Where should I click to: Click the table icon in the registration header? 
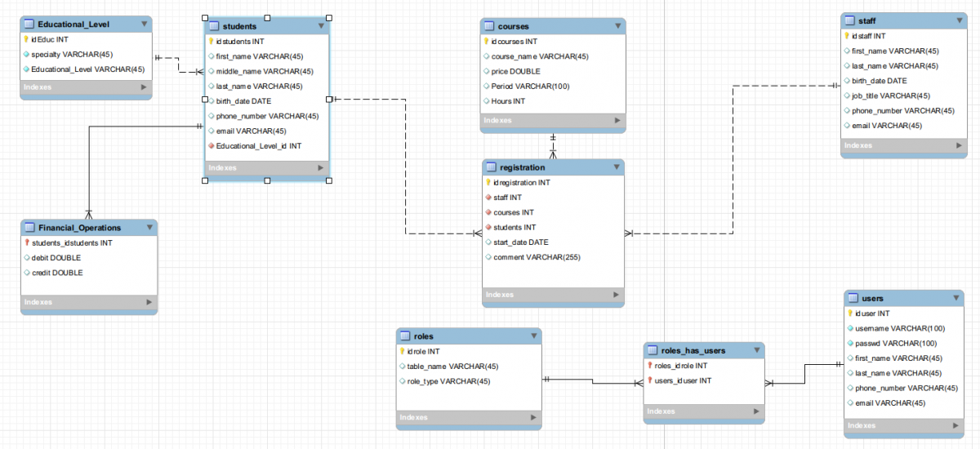click(x=491, y=167)
